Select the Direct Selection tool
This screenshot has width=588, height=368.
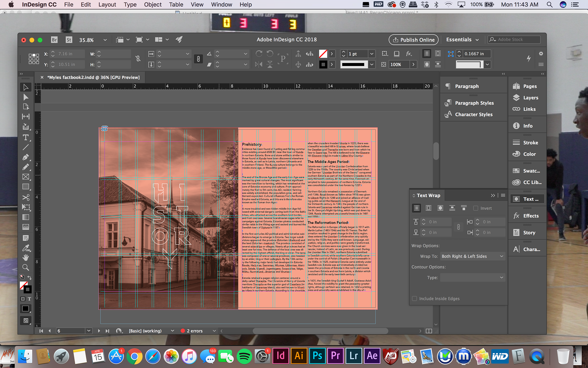[26, 97]
